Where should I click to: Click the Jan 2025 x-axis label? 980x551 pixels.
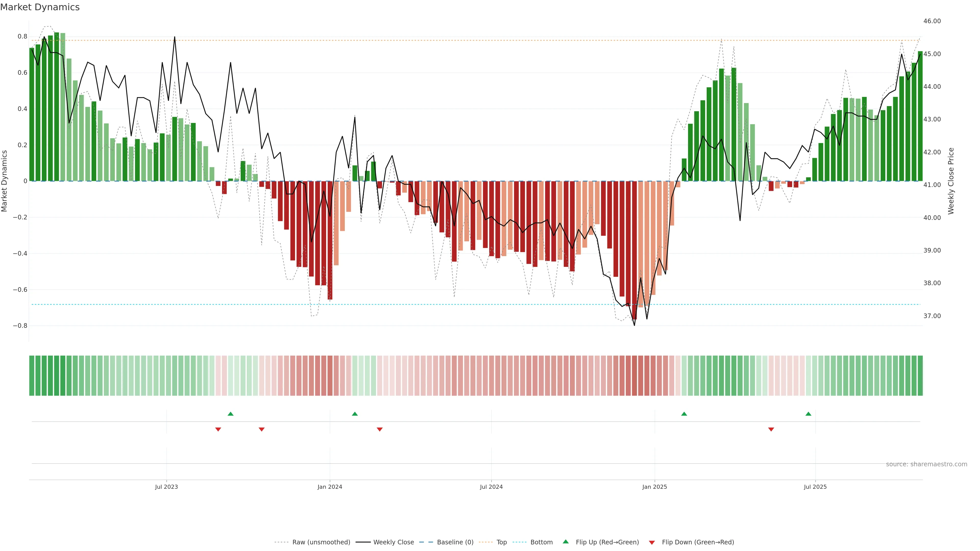[x=654, y=487]
